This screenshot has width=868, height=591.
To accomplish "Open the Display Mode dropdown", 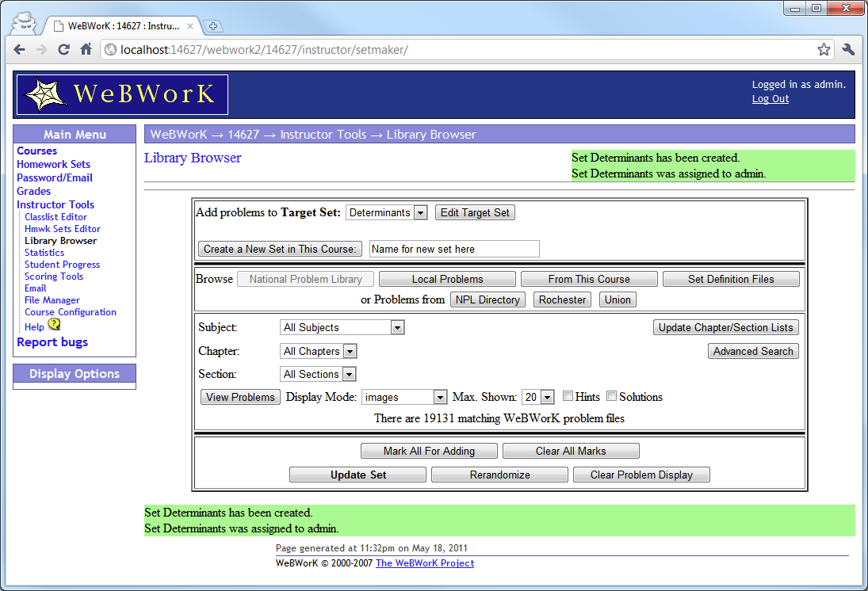I will coord(404,398).
